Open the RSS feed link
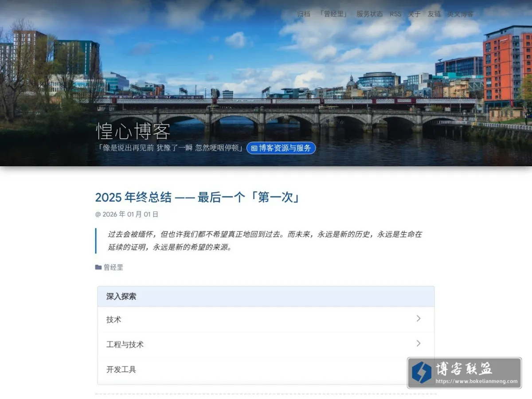The image size is (532, 399). click(395, 14)
